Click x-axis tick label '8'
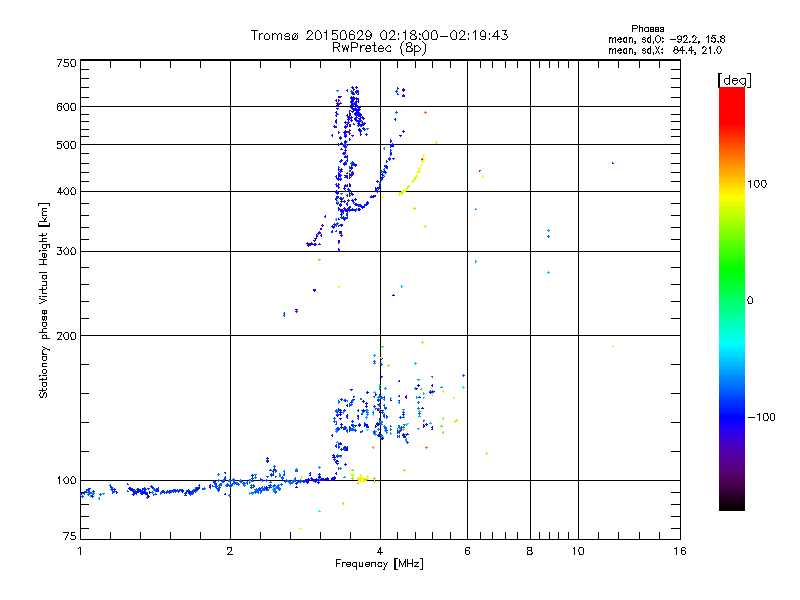 pyautogui.click(x=530, y=551)
